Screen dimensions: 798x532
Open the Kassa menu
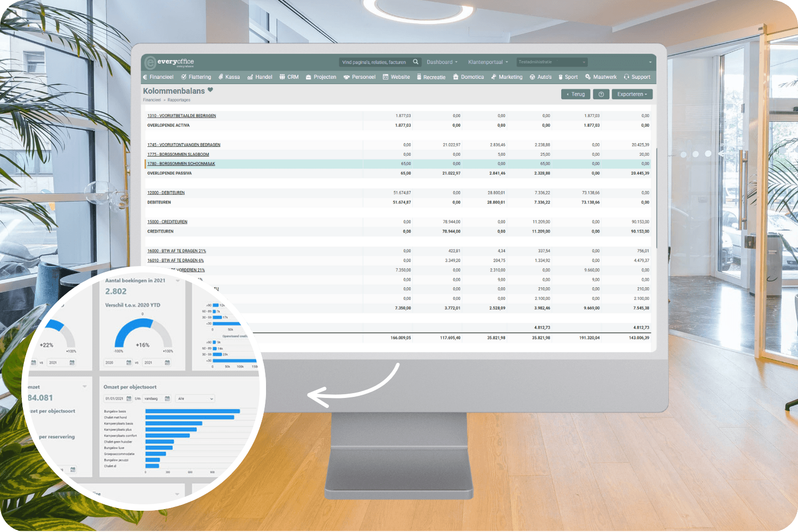[229, 77]
